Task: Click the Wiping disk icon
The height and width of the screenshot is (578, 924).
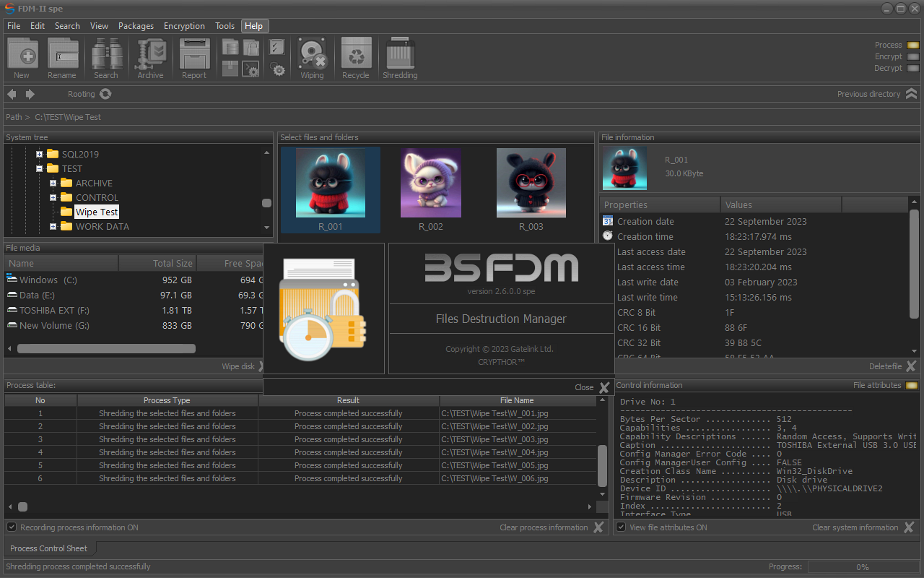Action: (x=313, y=53)
